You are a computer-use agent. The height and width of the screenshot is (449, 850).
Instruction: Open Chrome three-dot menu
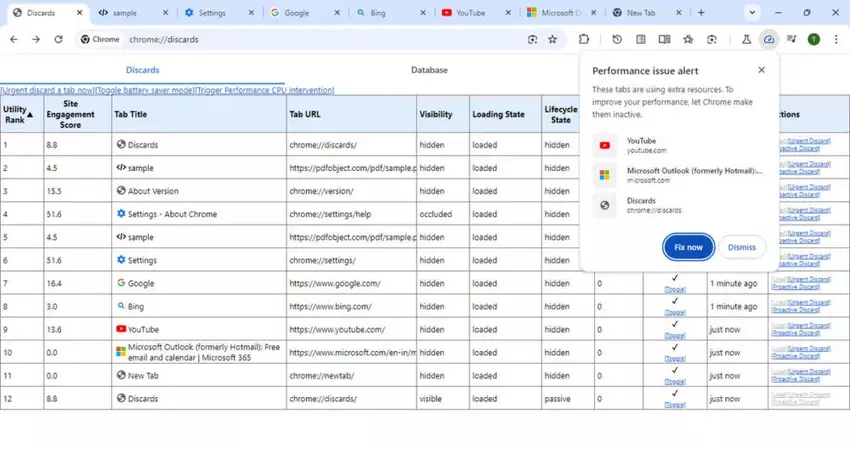834,39
